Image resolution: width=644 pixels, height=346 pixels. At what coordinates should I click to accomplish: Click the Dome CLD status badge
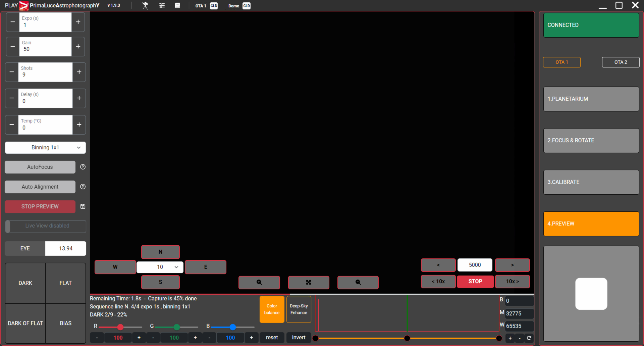247,6
